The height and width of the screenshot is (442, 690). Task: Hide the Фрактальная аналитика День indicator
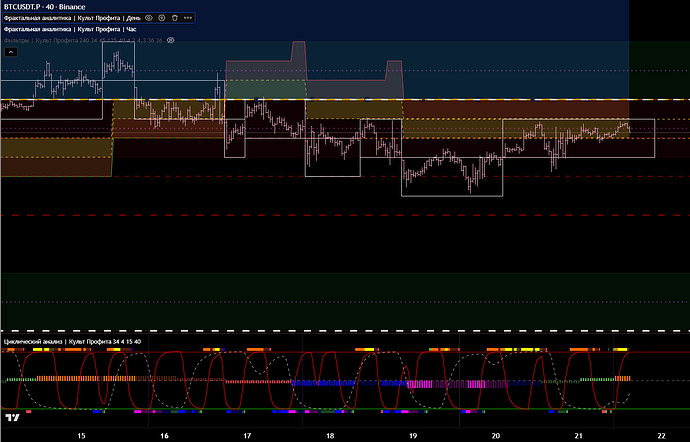point(149,18)
